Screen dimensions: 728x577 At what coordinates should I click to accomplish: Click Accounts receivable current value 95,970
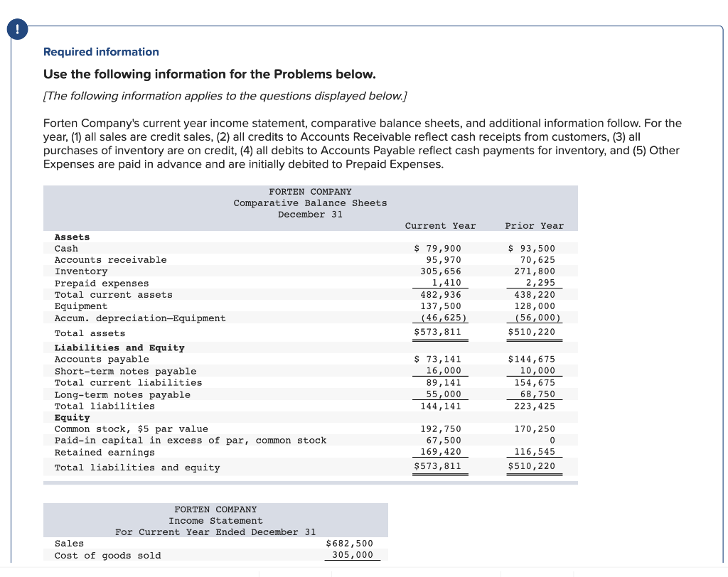(x=444, y=260)
